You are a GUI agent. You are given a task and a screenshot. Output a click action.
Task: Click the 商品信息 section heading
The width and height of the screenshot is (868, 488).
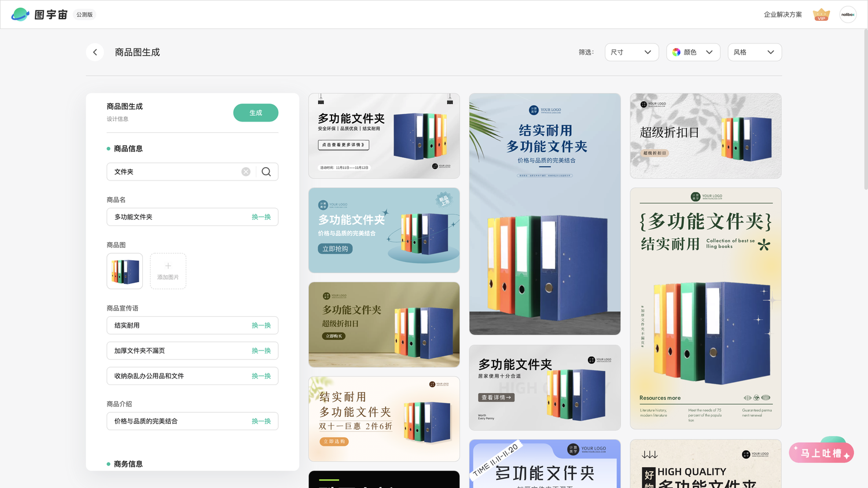coord(128,149)
